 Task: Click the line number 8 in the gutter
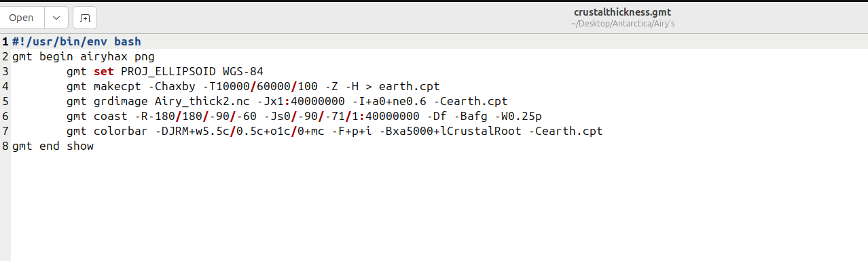click(x=5, y=146)
